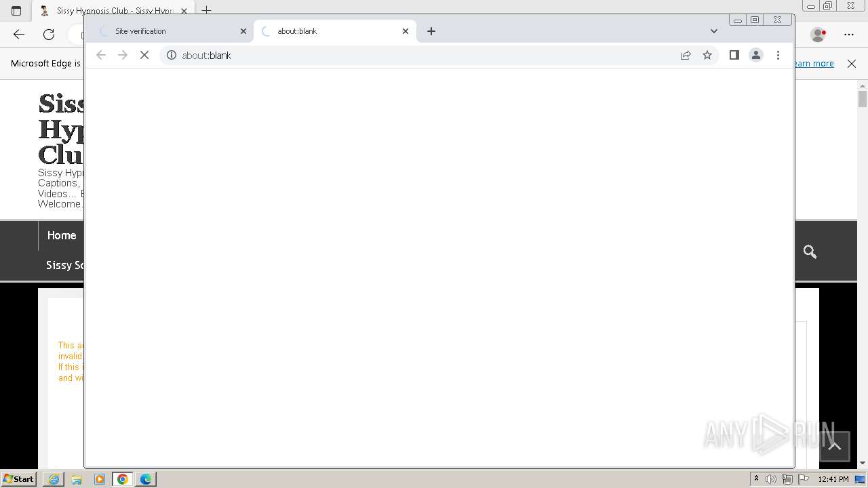Open a new Chrome tab

[431, 31]
